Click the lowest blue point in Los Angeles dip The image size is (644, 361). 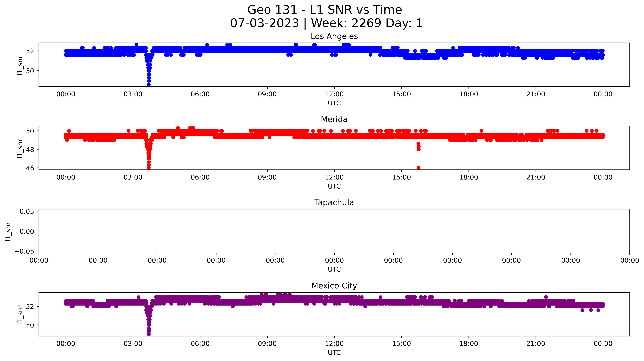pyautogui.click(x=149, y=85)
